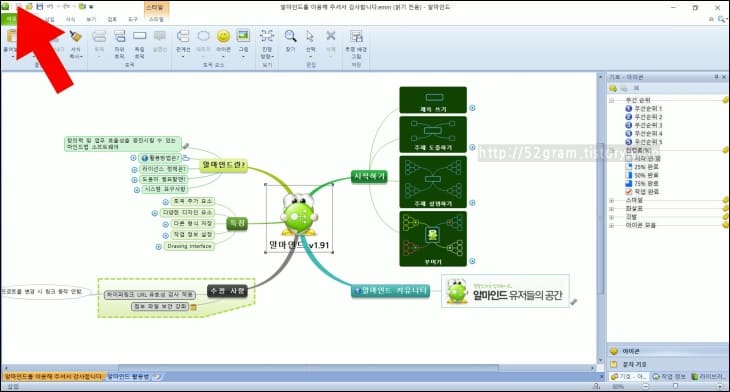Select the 25% 완료 progress marker
Image resolution: width=730 pixels, height=392 pixels.
pyautogui.click(x=642, y=167)
